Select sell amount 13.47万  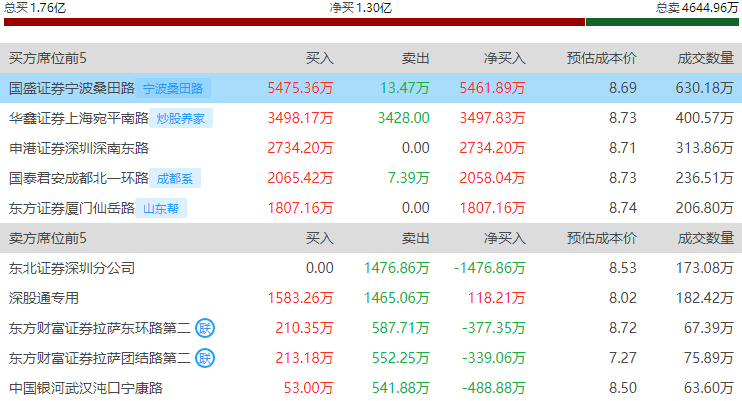(405, 88)
